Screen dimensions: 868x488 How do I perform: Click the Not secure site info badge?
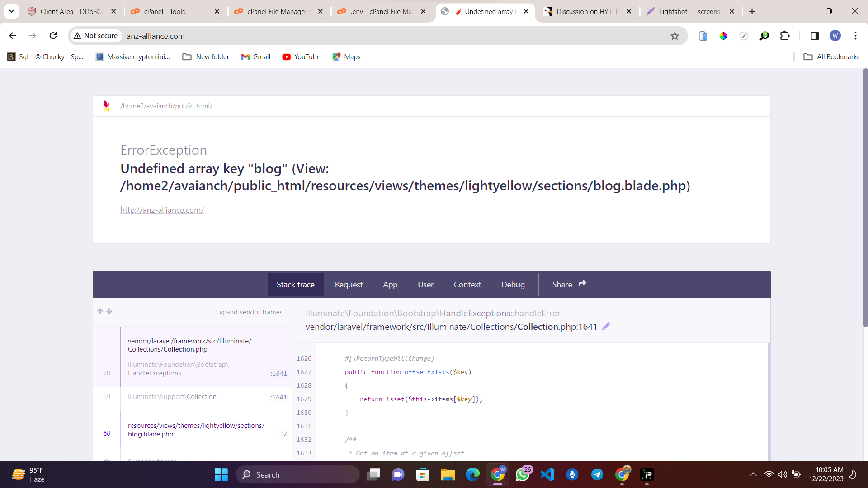(x=96, y=36)
